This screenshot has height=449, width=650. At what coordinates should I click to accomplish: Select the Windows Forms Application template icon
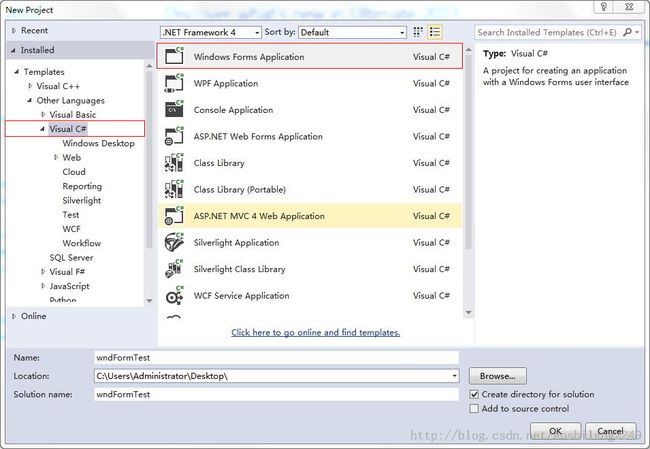174,56
